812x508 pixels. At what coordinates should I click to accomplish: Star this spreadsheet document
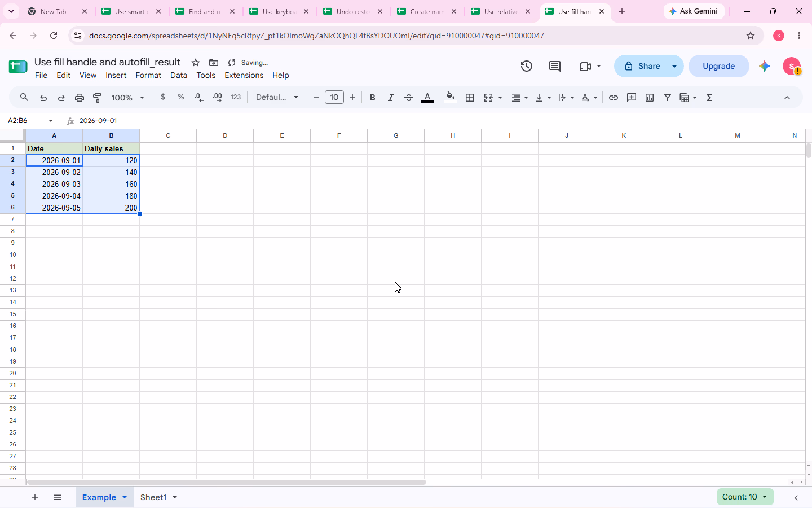click(x=196, y=63)
